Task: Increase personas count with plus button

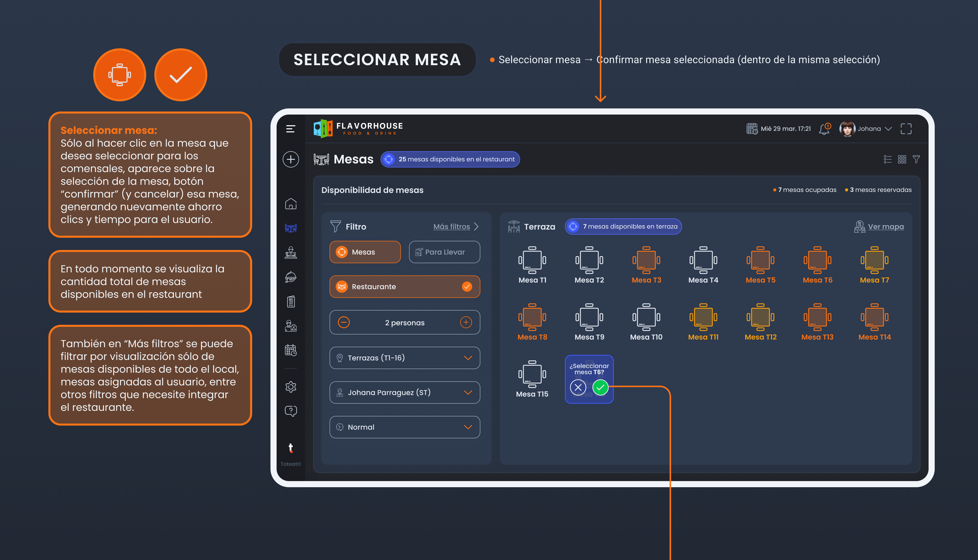Action: click(466, 322)
